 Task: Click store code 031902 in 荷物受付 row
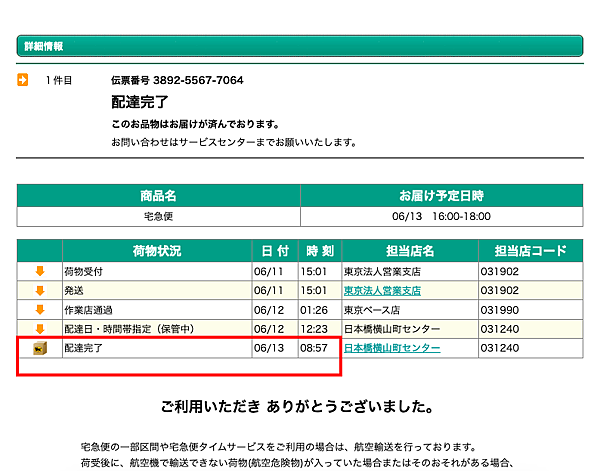499,272
